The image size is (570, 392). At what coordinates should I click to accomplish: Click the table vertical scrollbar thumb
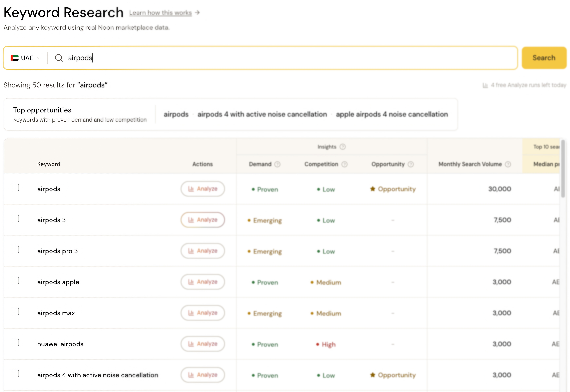(x=563, y=168)
